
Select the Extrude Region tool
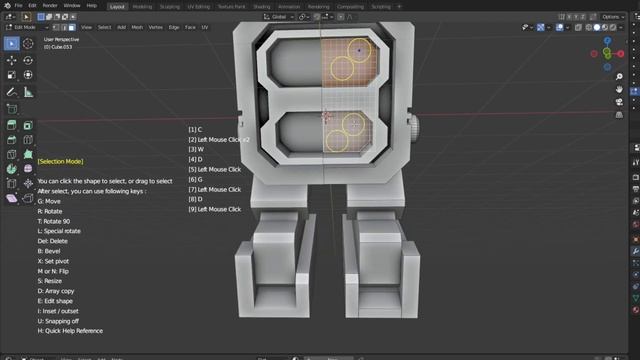(11, 125)
